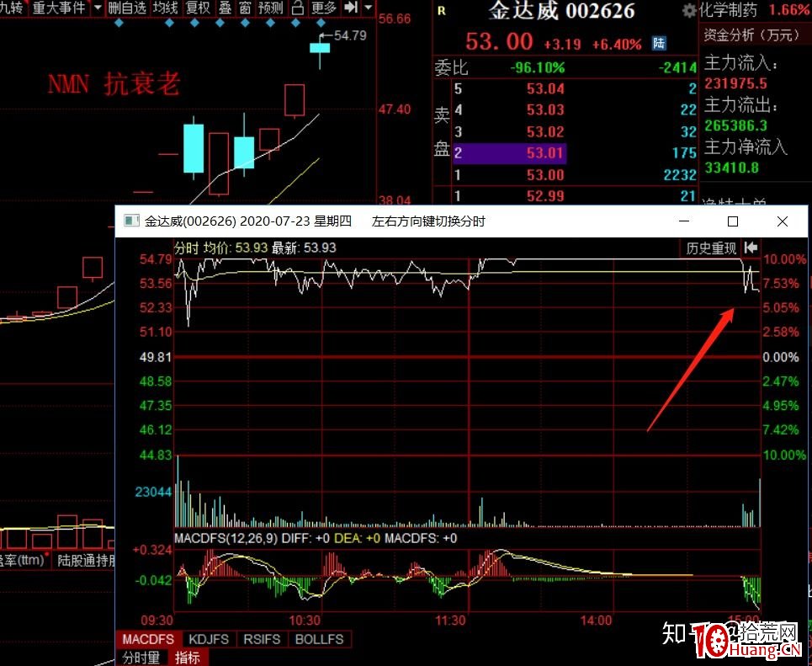
Task: Click the history replay skip-back icon
Action: click(750, 248)
